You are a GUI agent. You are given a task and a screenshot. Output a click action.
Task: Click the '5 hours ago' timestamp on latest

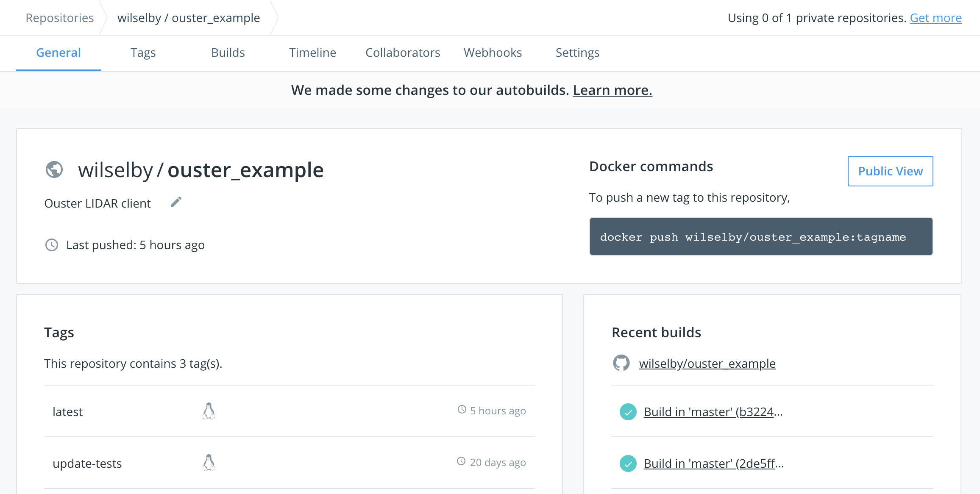498,411
